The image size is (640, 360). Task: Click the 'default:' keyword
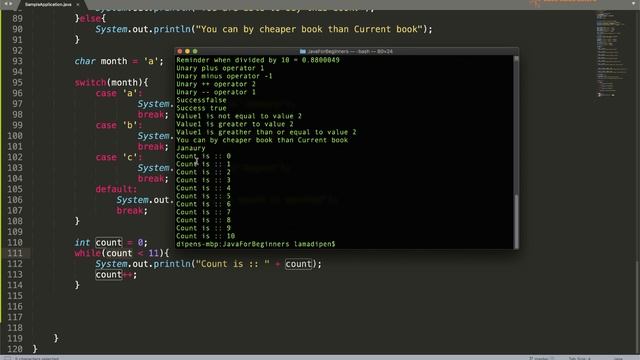click(116, 189)
